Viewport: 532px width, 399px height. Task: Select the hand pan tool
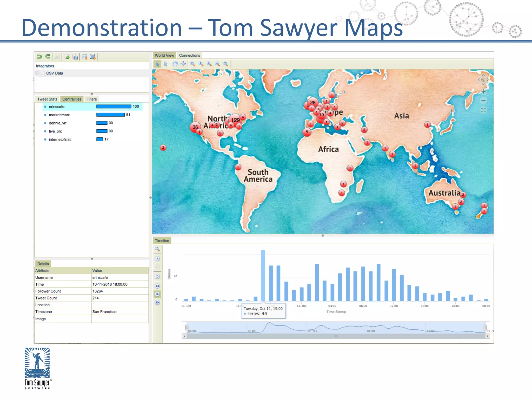[175, 64]
